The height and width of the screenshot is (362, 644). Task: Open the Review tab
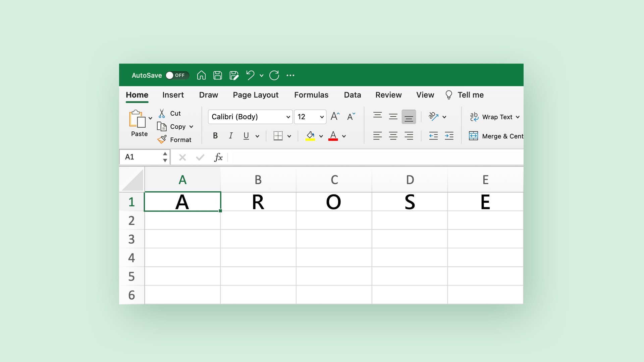pyautogui.click(x=388, y=95)
